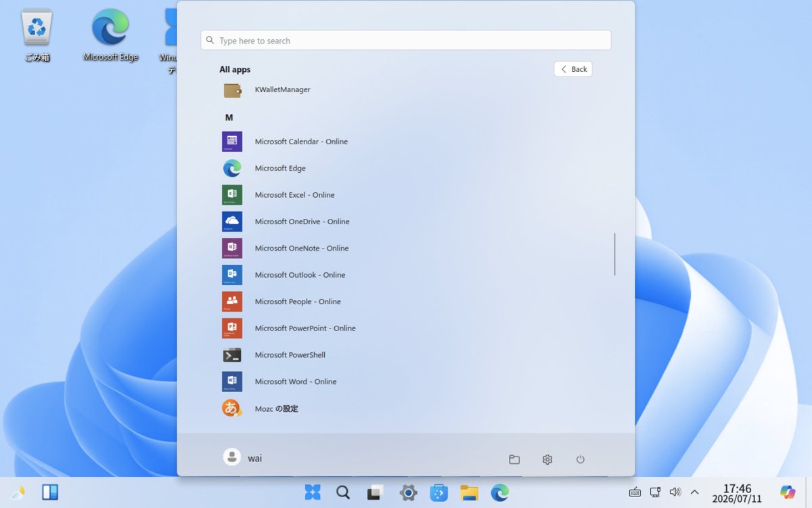This screenshot has width=812, height=508.
Task: Launch Microsoft PowerPoint - Online icon
Action: tap(232, 329)
